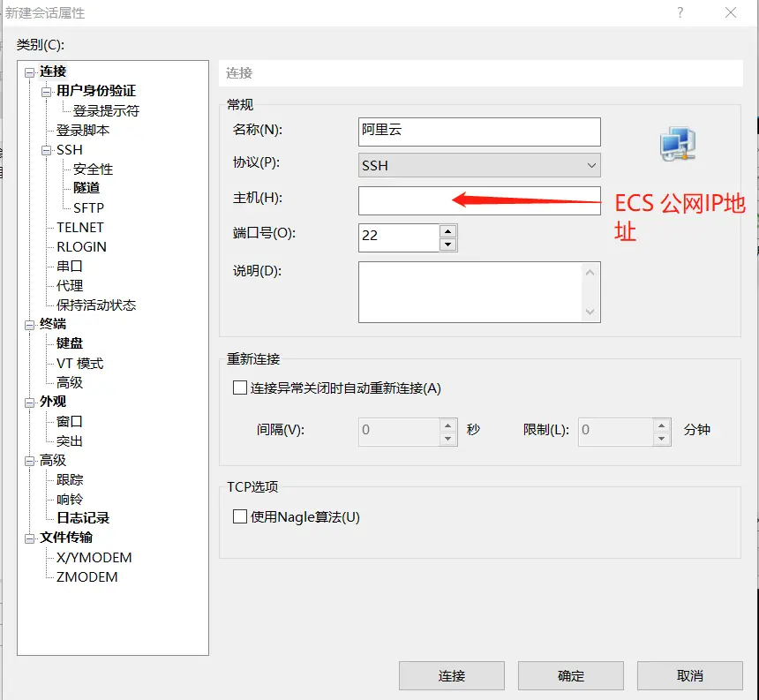Select 终端 category item
Image resolution: width=759 pixels, height=700 pixels.
(x=53, y=324)
